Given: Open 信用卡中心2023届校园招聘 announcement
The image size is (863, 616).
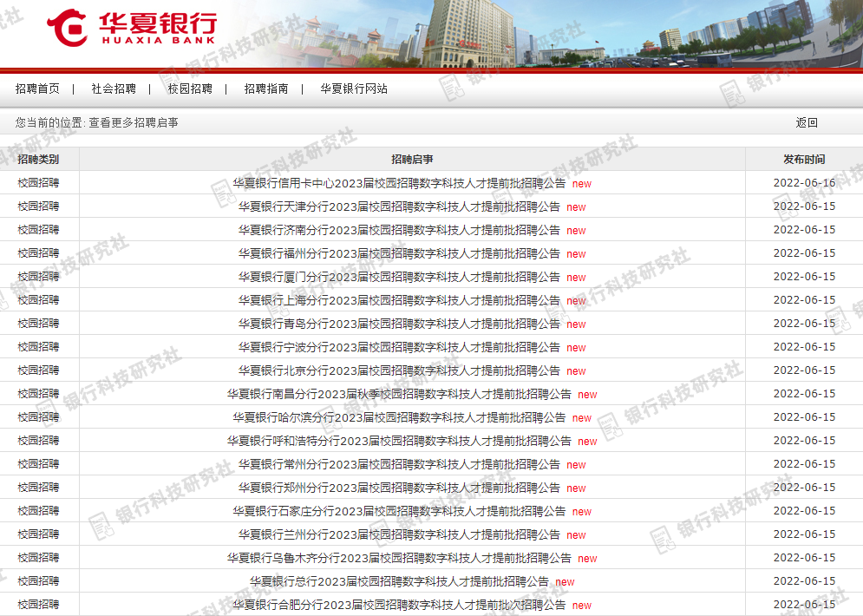Looking at the screenshot, I should click(399, 183).
